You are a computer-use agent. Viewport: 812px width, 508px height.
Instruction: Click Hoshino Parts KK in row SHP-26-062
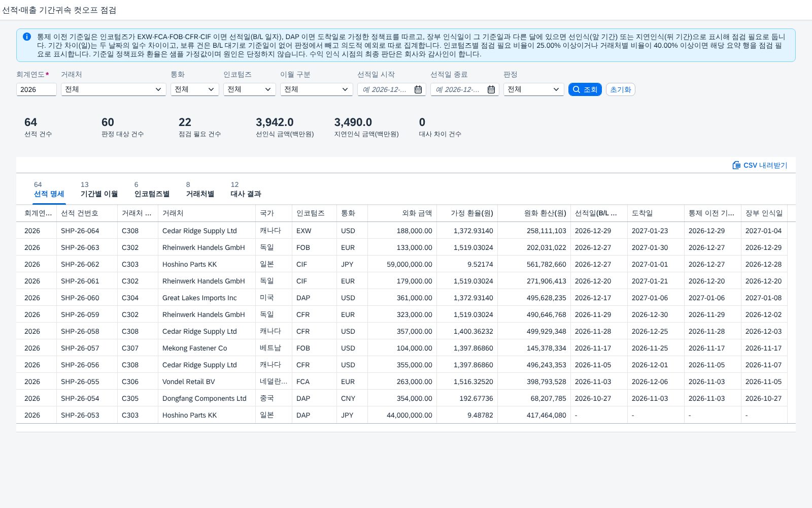click(x=189, y=264)
